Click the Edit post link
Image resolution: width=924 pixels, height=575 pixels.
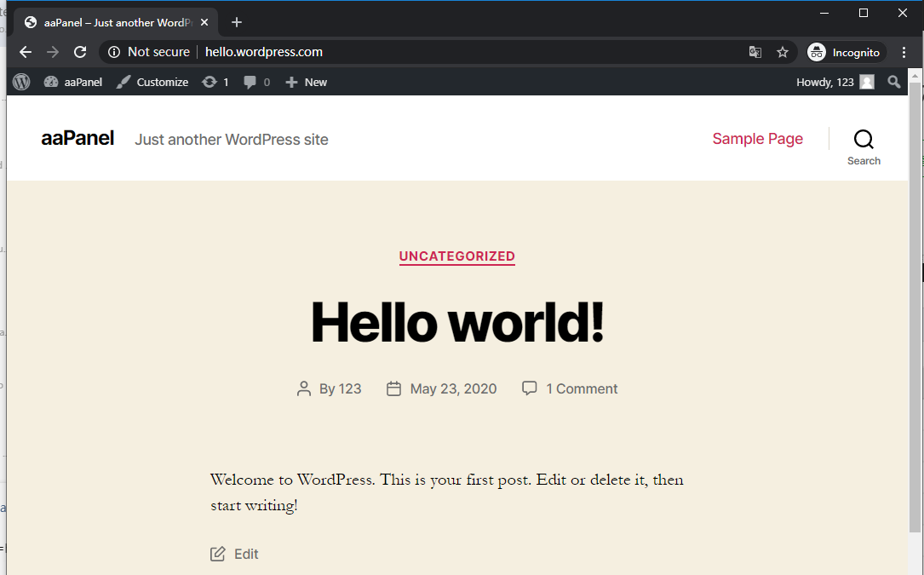tap(245, 554)
